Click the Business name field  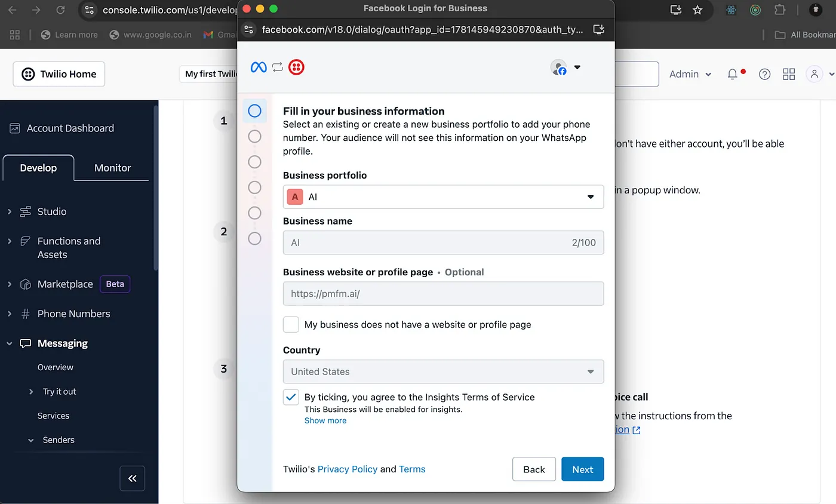point(443,243)
